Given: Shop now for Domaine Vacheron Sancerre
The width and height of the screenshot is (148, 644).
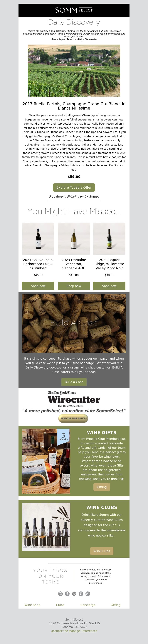Looking at the screenshot, I should tap(74, 286).
